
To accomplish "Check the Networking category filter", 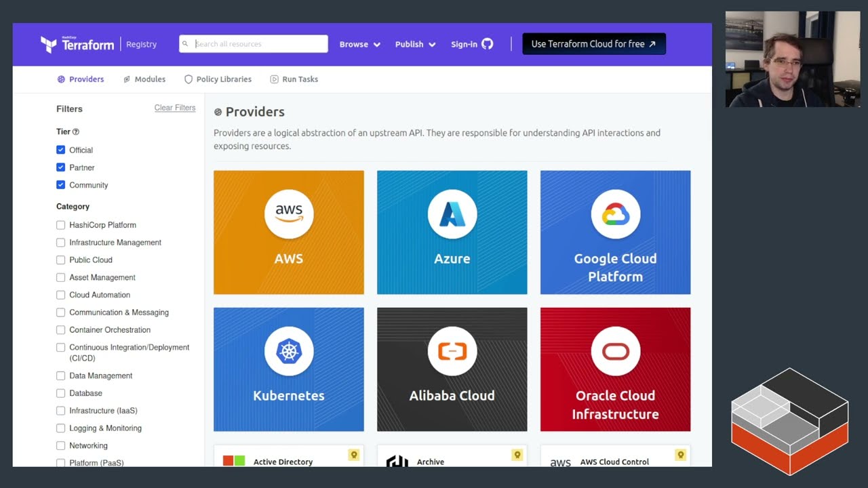I will pos(60,446).
